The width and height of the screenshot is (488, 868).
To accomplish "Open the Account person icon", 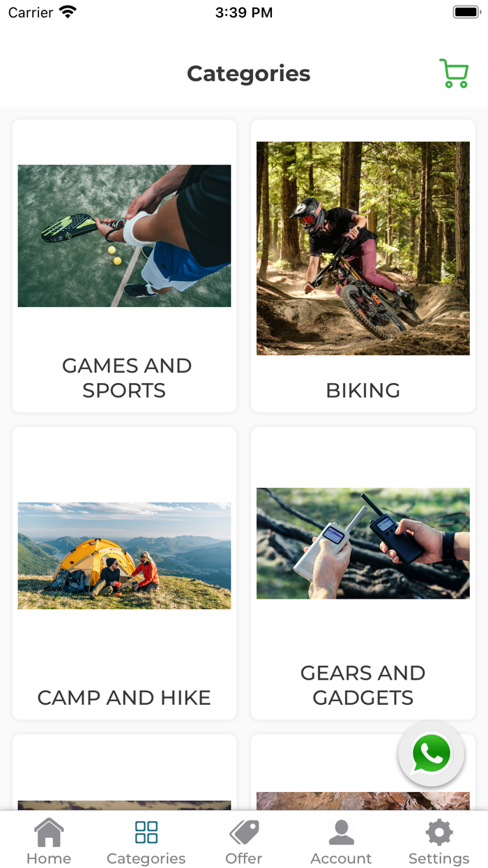I will [341, 832].
